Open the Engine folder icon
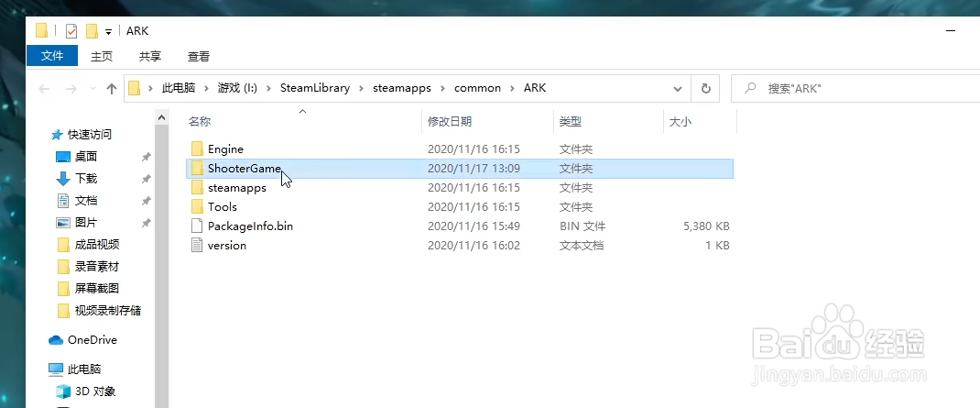 point(197,149)
